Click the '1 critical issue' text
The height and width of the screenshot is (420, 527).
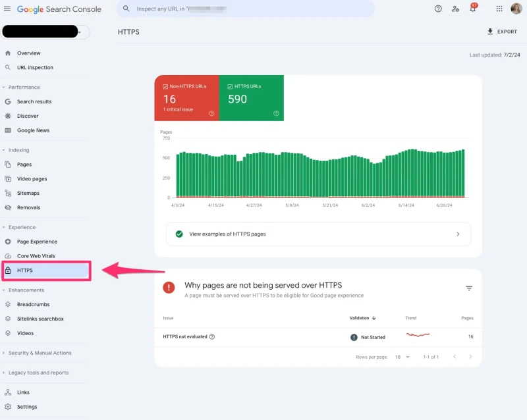(178, 109)
